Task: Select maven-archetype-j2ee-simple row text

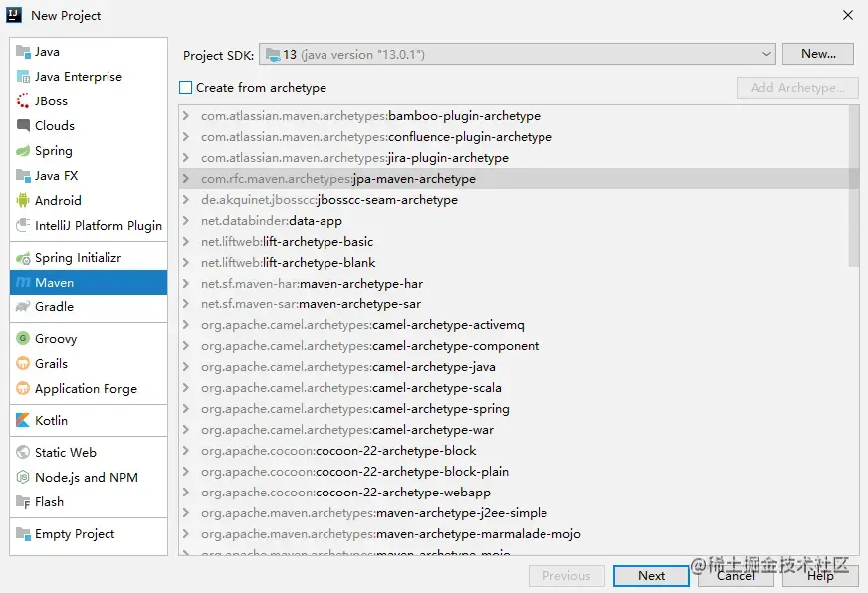Action: pos(374,513)
